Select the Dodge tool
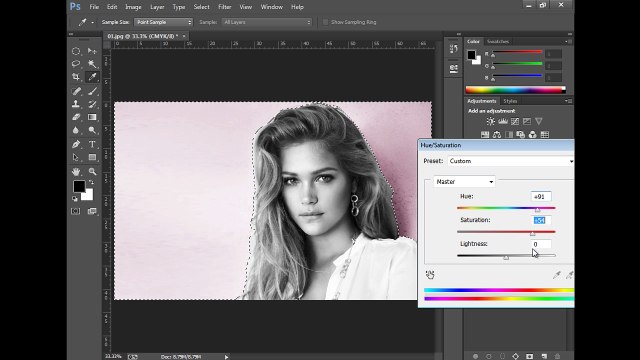640x360 pixels. [x=92, y=130]
